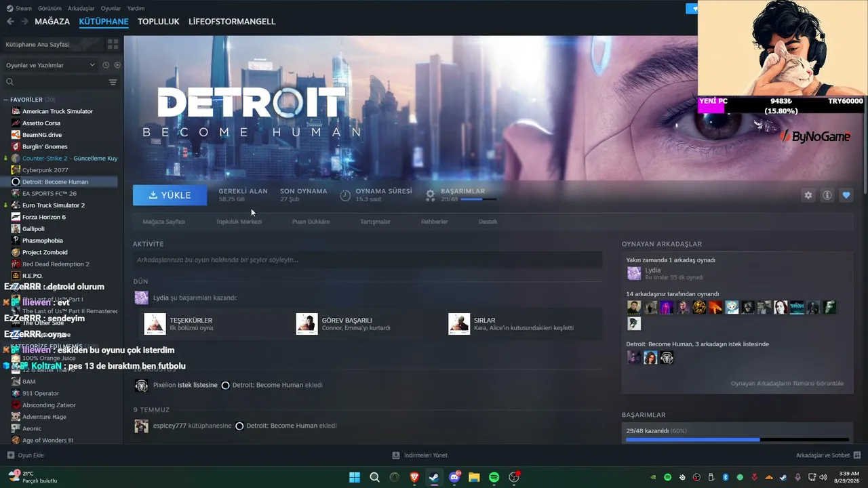Viewport: 868px width, 488px height.
Task: Select Gallipoli game icon
Action: (x=16, y=228)
